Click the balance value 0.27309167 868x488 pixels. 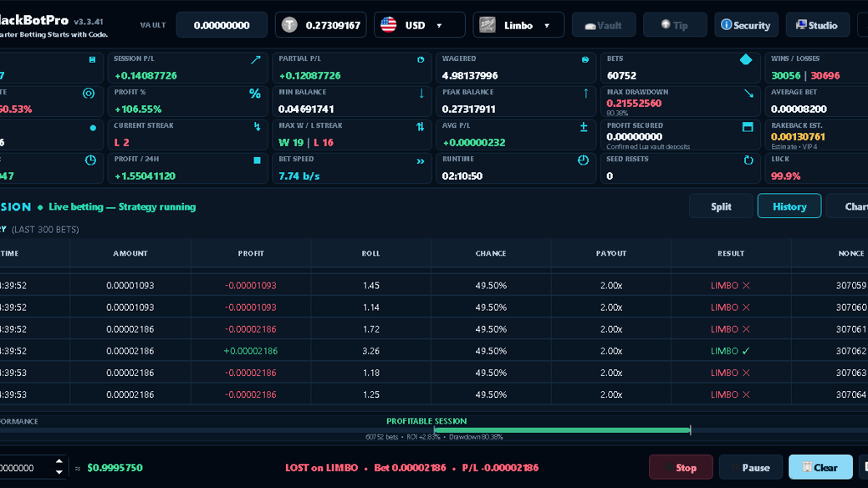(x=333, y=25)
